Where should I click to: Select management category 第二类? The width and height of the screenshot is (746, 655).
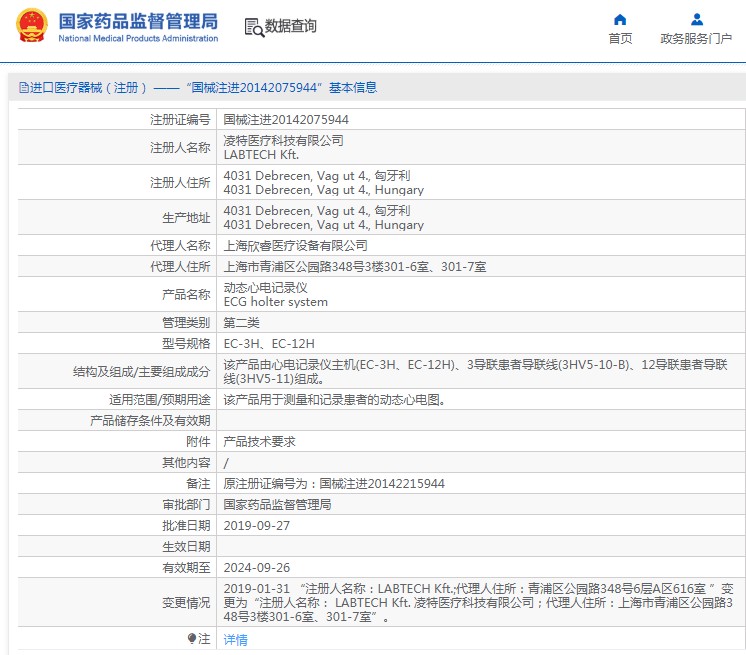pyautogui.click(x=242, y=323)
